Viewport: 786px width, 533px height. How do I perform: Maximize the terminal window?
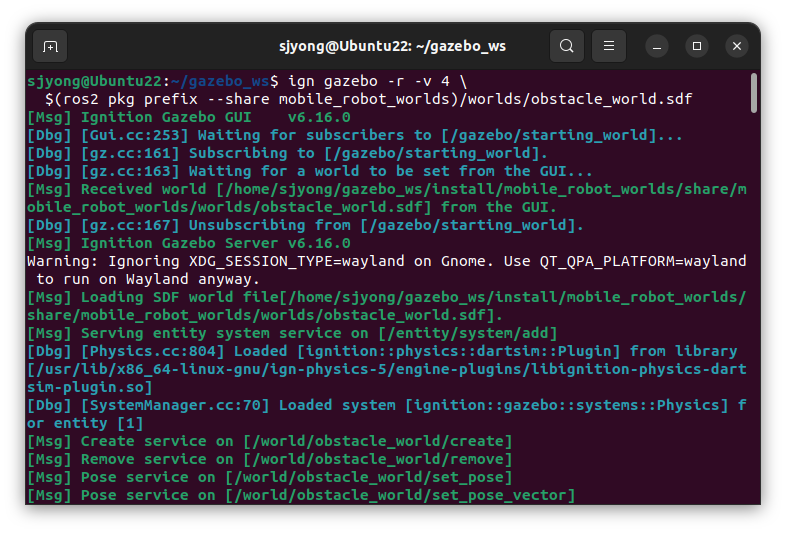(x=697, y=47)
